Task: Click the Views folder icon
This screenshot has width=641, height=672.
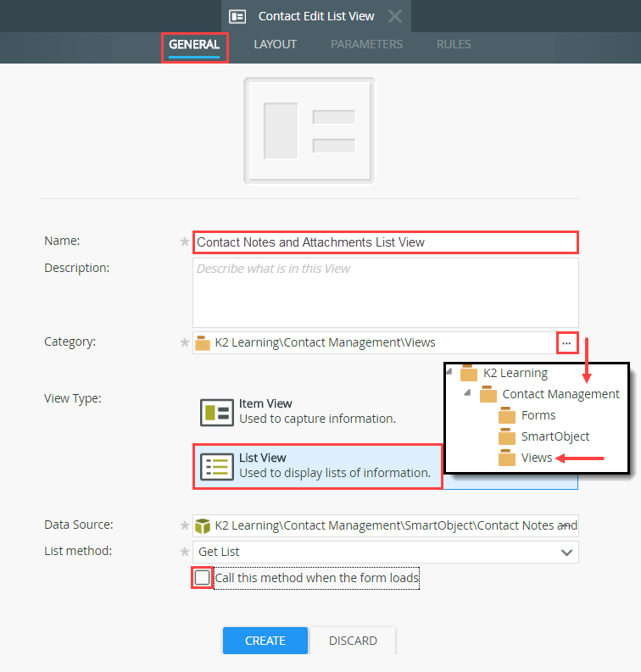Action: click(507, 458)
